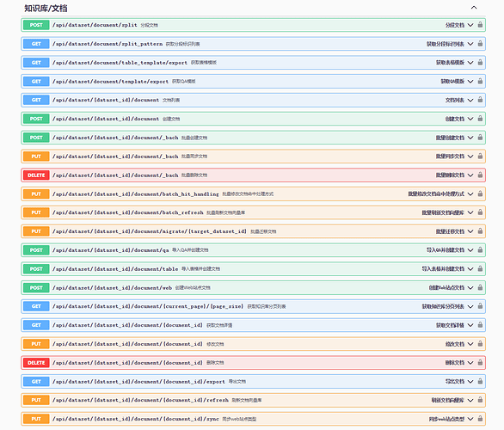Click lock icon on document_id/export row
Image resolution: width=504 pixels, height=430 pixels.
pos(480,382)
